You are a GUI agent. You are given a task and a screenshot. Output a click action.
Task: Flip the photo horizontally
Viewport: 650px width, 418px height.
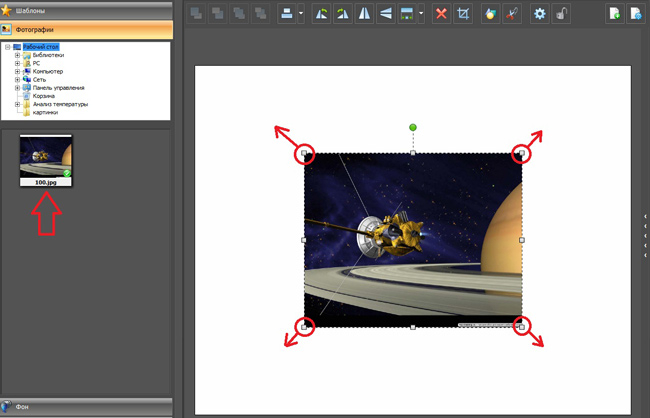(x=364, y=14)
